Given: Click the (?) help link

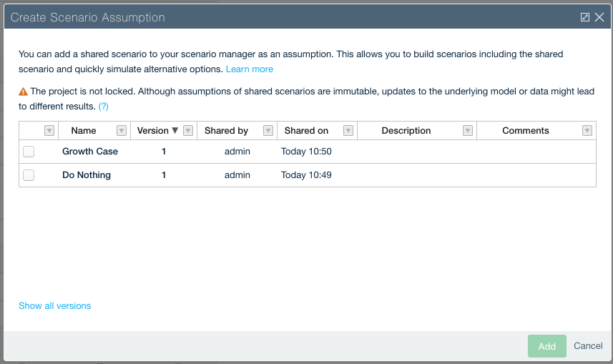Looking at the screenshot, I should [x=104, y=106].
